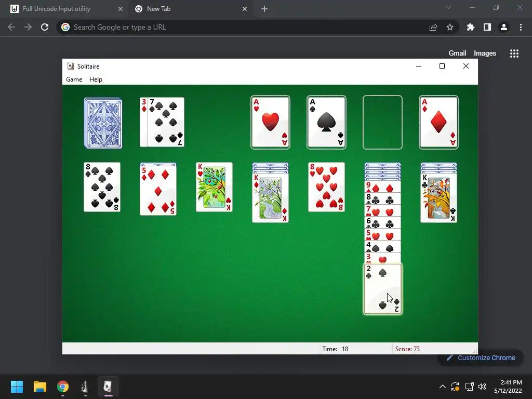Toggle the Chrome side panel
This screenshot has height=399, width=532.
[487, 27]
